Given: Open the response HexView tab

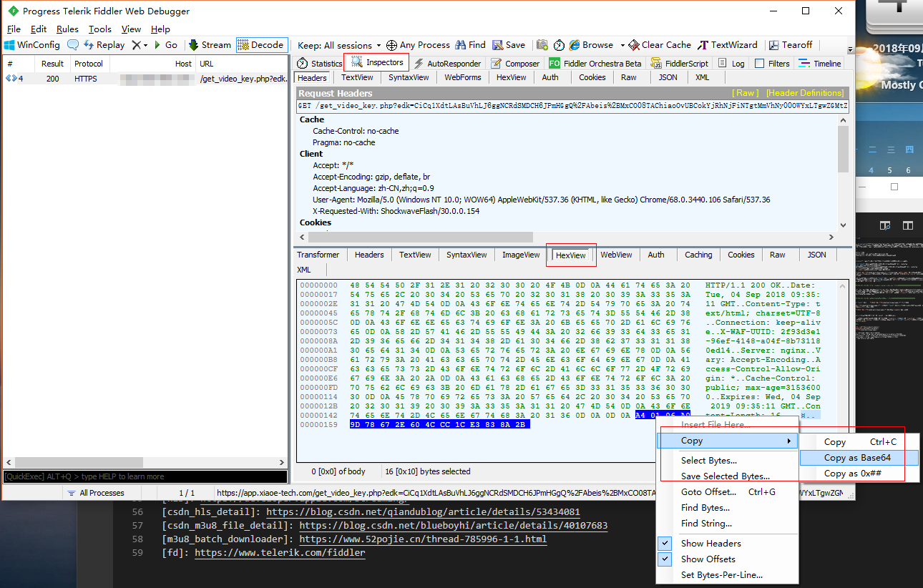Looking at the screenshot, I should coord(571,255).
